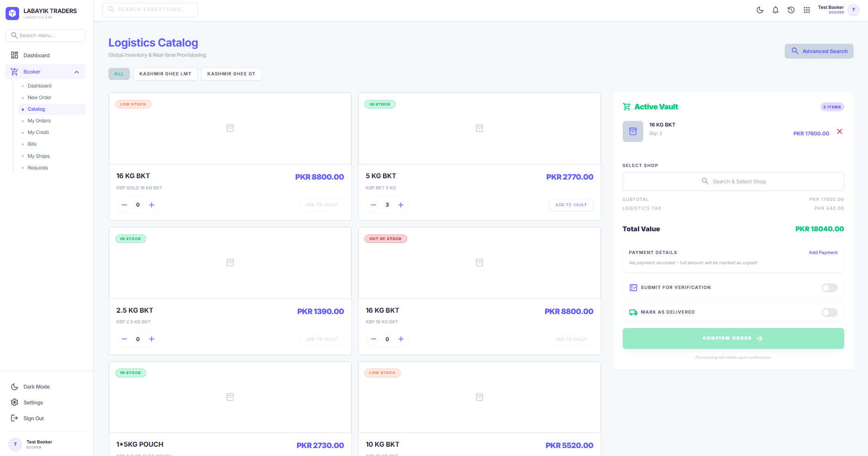868x456 pixels.
Task: Click the Search Everything field
Action: pos(150,10)
